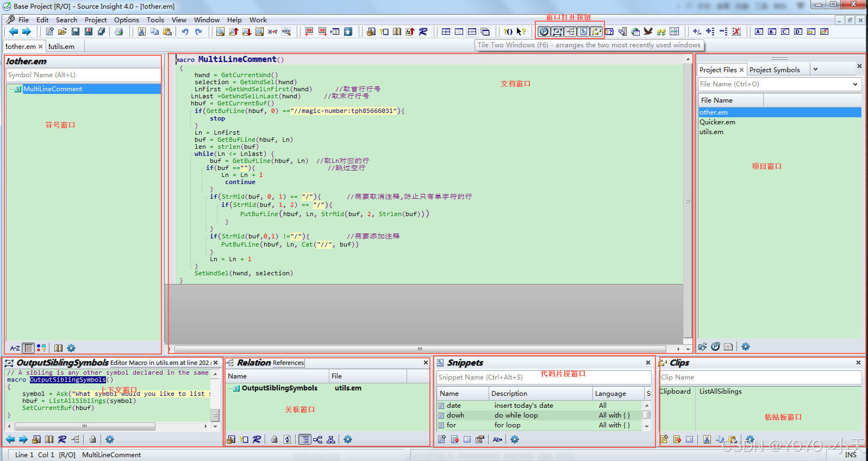
Task: Click the layout C toolbar icon
Action: tap(785, 31)
